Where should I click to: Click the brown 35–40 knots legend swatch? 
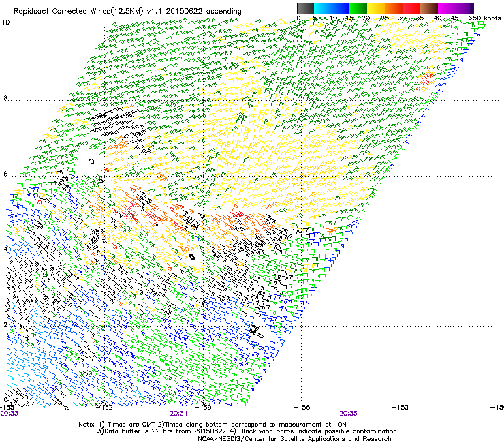tap(429, 8)
